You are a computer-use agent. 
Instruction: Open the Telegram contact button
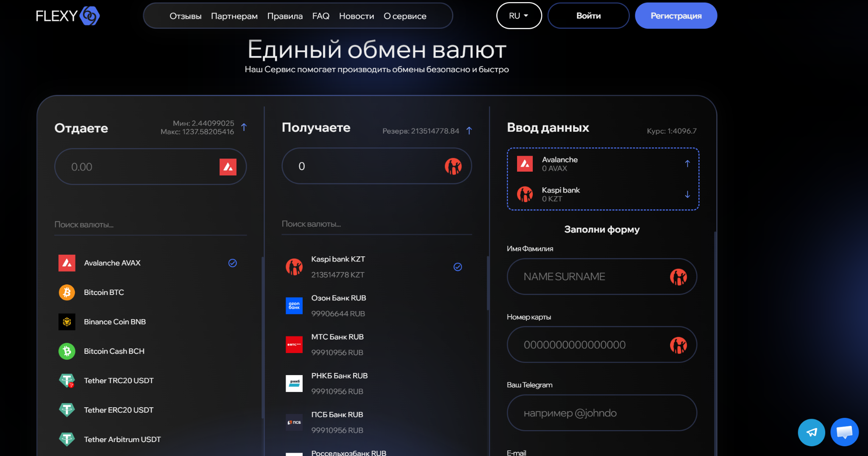coord(812,432)
